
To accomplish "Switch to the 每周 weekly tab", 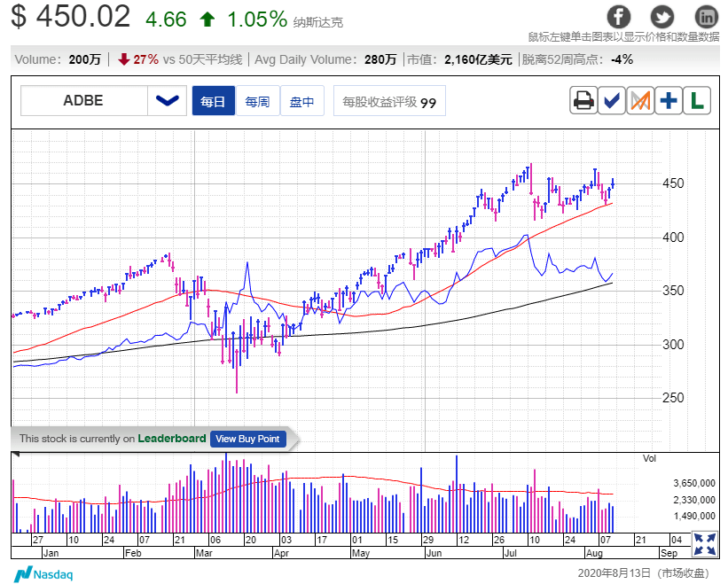I will 258,100.
